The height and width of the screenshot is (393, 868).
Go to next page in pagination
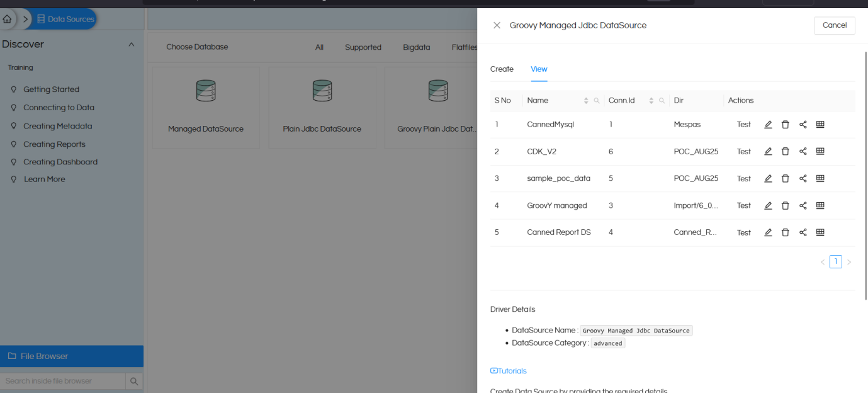(848, 262)
